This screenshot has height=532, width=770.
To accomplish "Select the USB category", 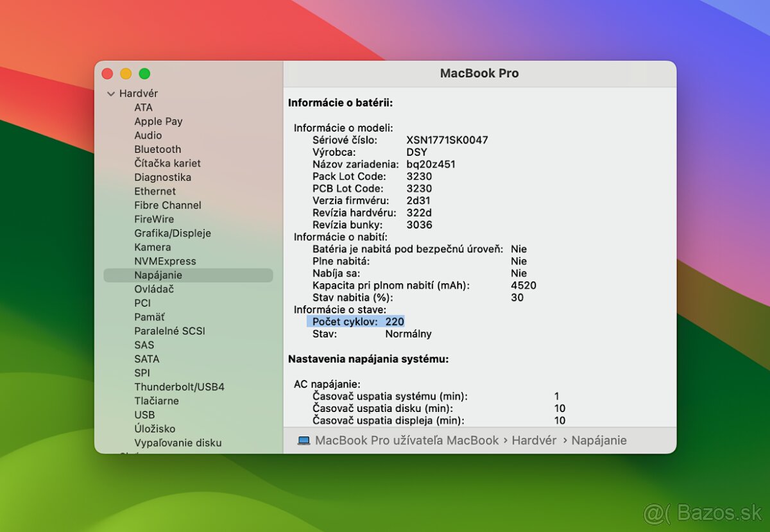I will pos(144,415).
